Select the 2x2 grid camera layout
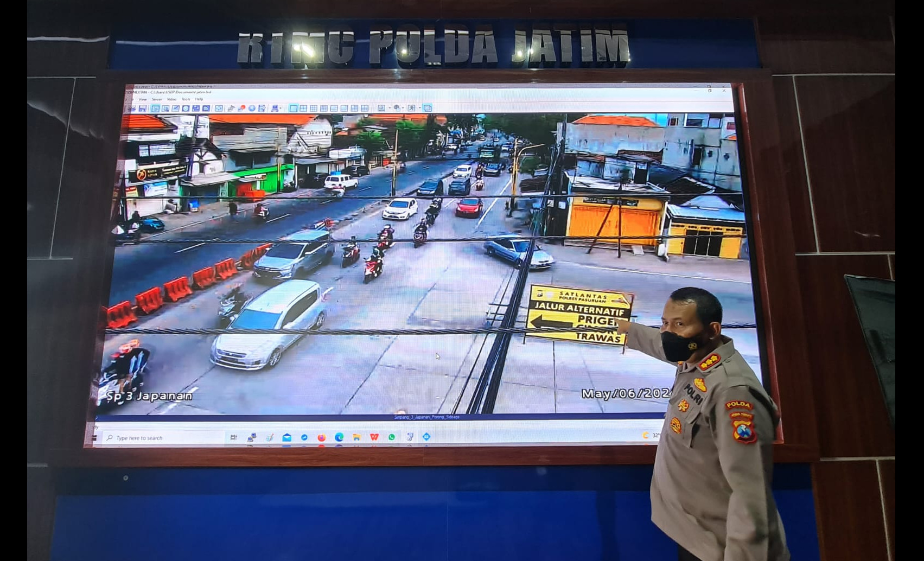Image resolution: width=924 pixels, height=561 pixels. coord(303,109)
